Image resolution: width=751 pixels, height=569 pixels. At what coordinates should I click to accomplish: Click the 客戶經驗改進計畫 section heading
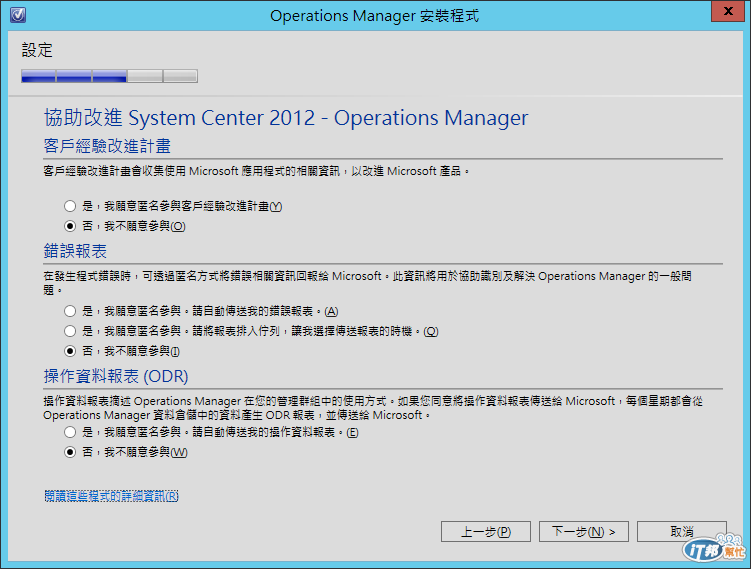(x=107, y=146)
